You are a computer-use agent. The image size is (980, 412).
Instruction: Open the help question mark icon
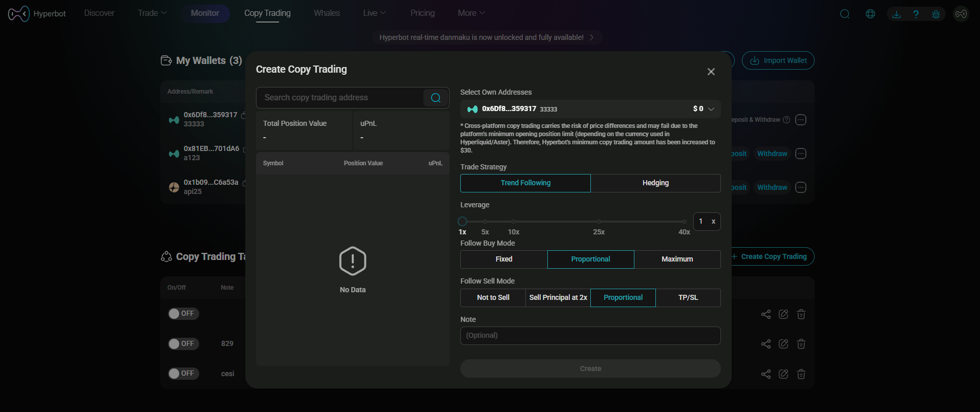coord(916,14)
